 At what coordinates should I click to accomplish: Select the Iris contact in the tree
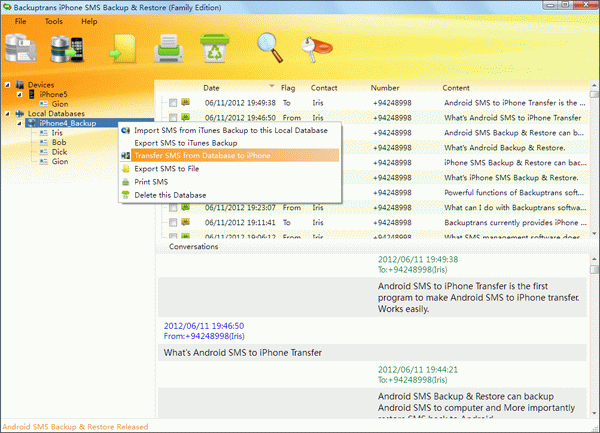[x=57, y=133]
